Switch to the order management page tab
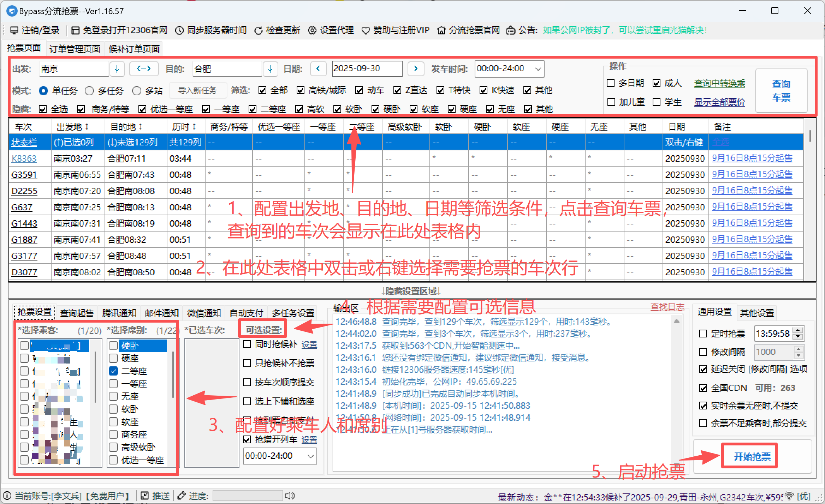Viewport: 825px width, 504px height. click(75, 49)
